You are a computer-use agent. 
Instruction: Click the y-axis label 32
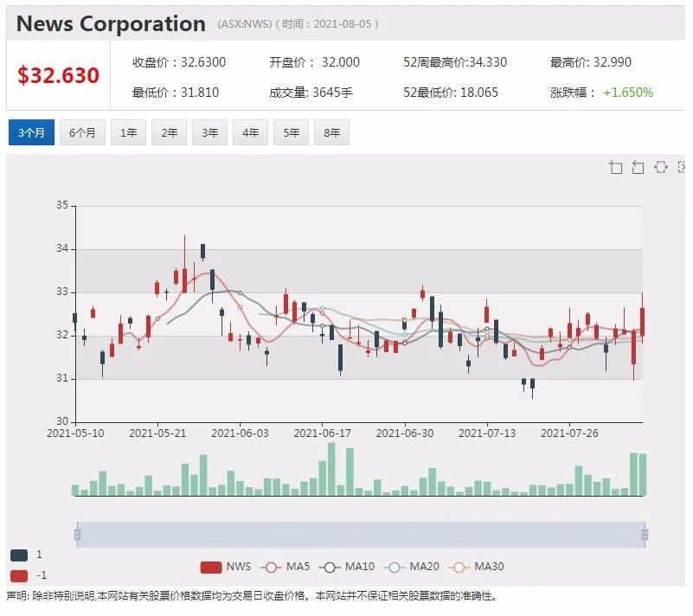pos(62,336)
